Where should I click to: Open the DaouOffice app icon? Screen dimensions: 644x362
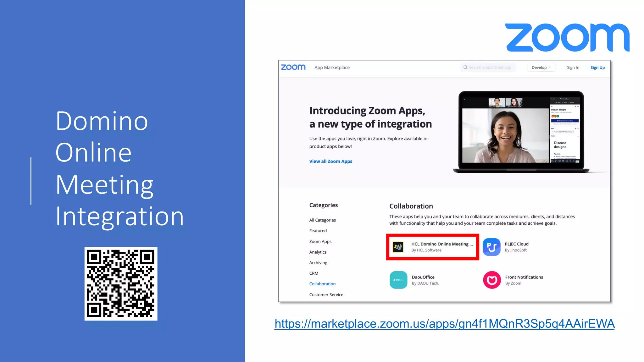click(398, 280)
